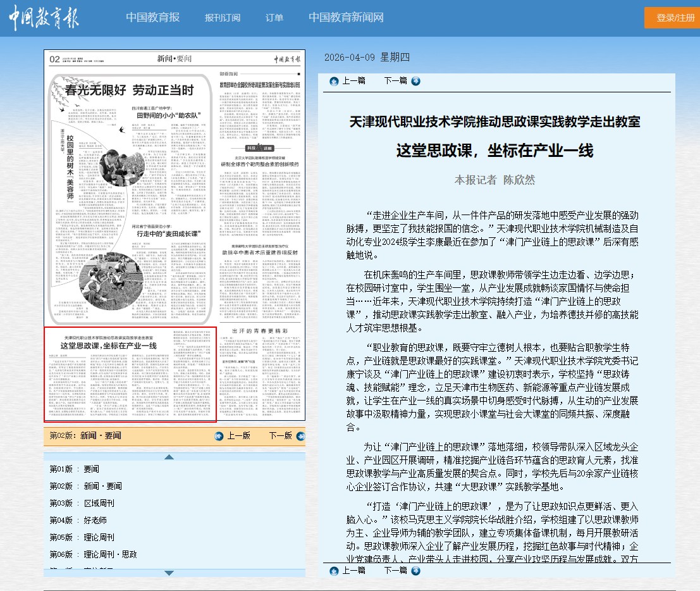Viewport: 700px width, 591px height.
Task: Click the 上一版 previous page arrow icon
Action: pyautogui.click(x=219, y=436)
